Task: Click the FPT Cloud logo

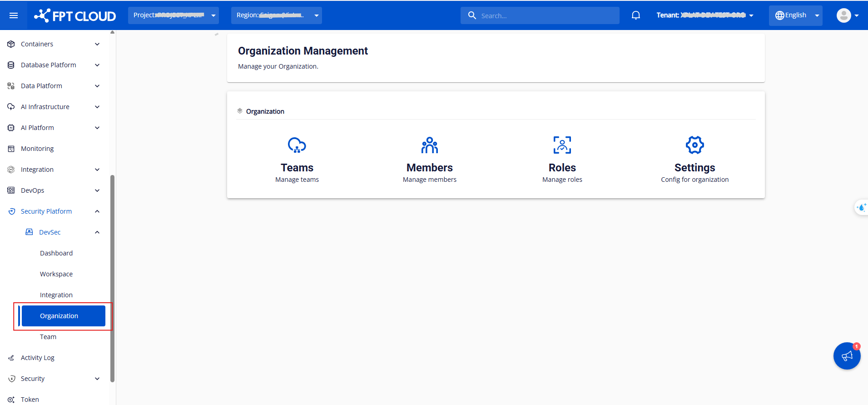Action: click(x=75, y=16)
